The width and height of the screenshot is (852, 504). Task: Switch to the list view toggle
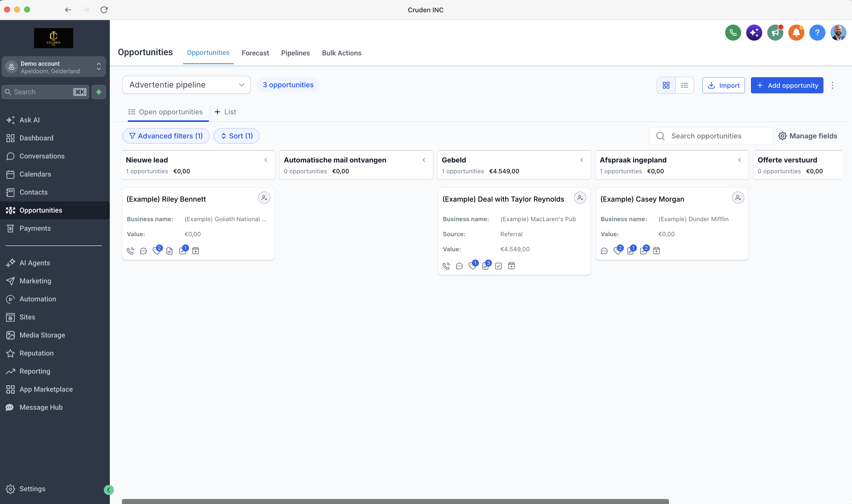[x=685, y=85]
